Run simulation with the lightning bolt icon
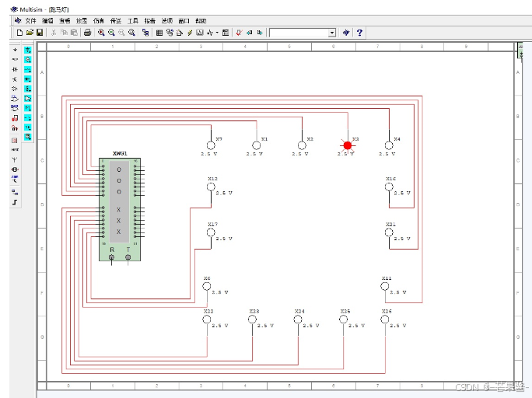This screenshot has height=398, width=532. (x=190, y=33)
